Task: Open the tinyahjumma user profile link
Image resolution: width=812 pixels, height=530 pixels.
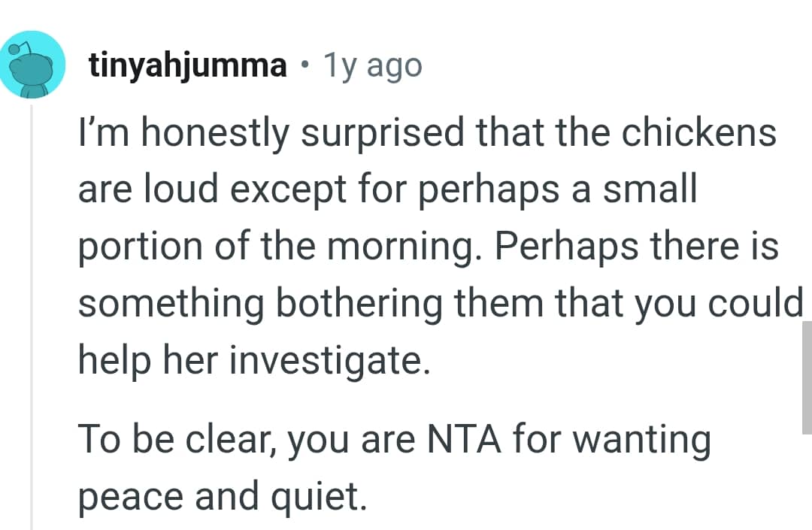Action: [188, 66]
